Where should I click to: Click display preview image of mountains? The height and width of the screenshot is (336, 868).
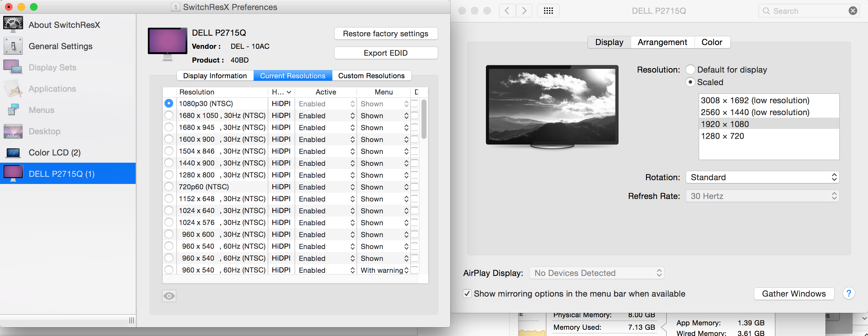[x=552, y=105]
